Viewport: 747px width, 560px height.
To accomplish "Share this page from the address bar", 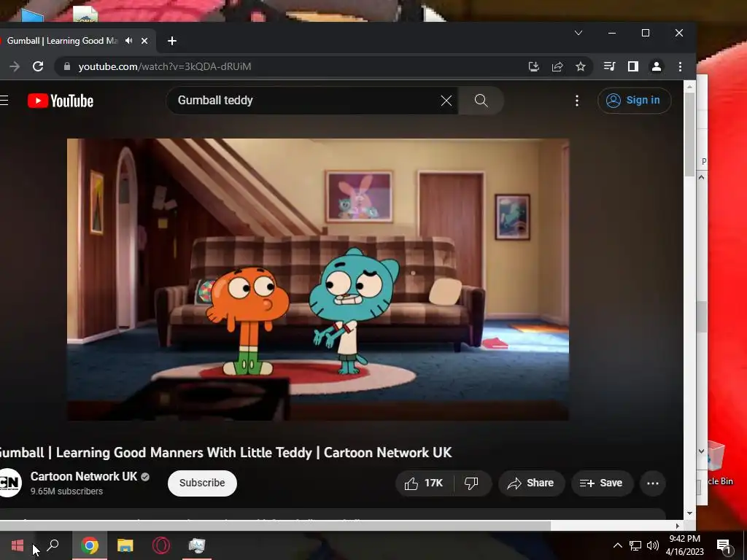I will click(x=557, y=66).
